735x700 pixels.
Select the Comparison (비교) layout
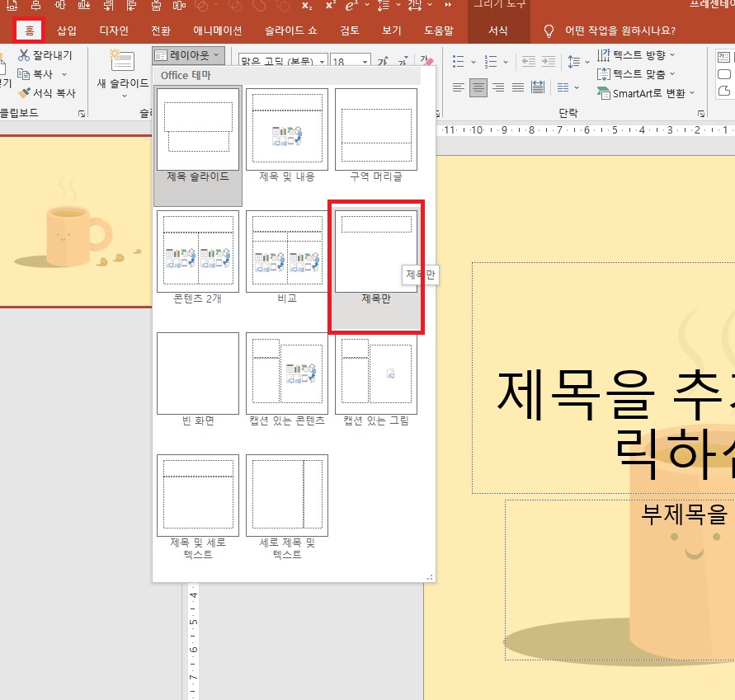point(287,257)
